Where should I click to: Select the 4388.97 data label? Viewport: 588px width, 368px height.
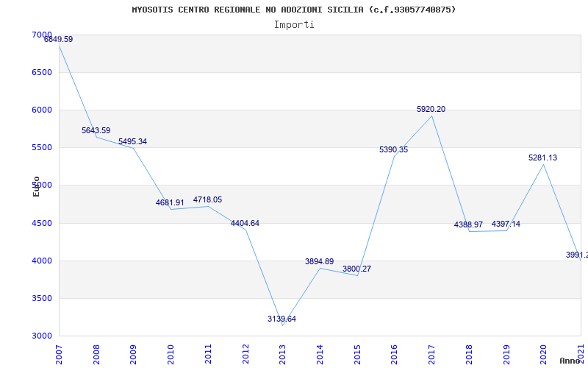pos(468,225)
